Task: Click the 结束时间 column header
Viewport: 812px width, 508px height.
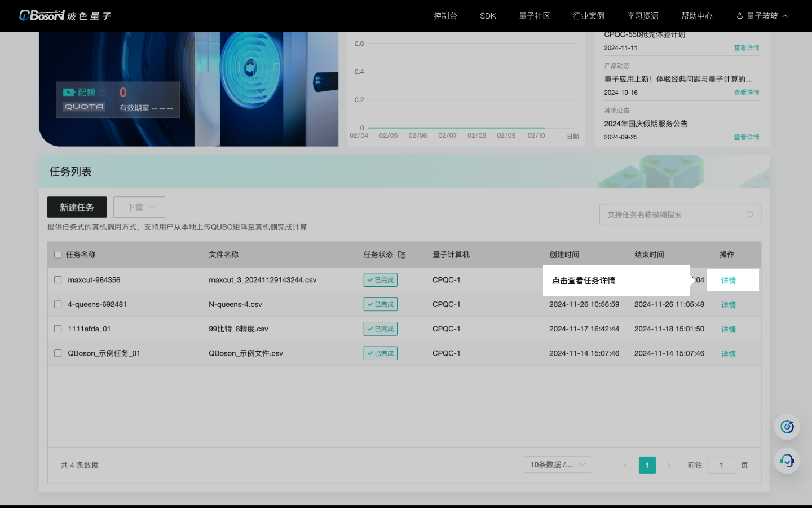Action: pyautogui.click(x=649, y=255)
